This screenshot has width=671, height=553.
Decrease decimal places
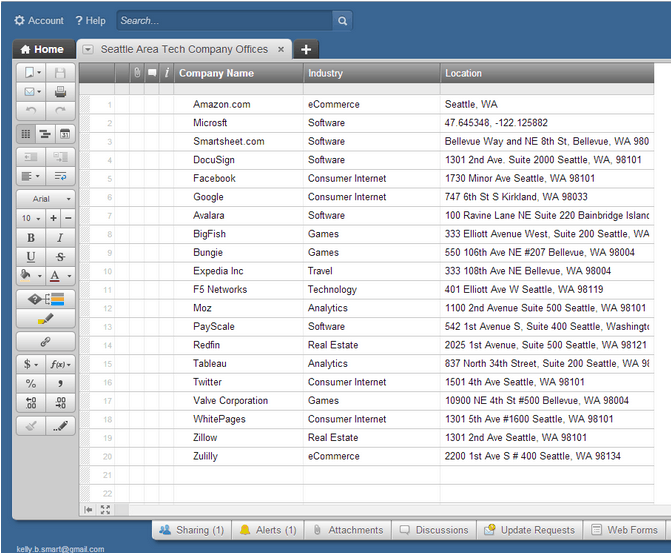[x=60, y=402]
